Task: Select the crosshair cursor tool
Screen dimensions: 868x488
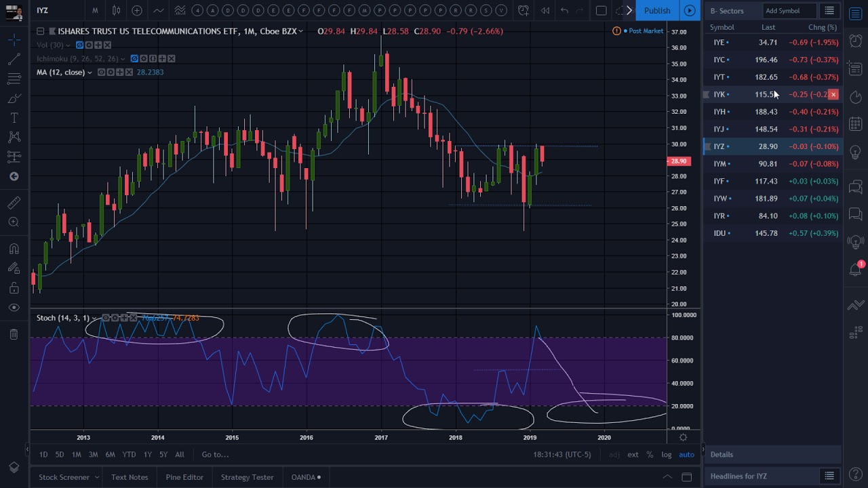Action: click(x=14, y=41)
